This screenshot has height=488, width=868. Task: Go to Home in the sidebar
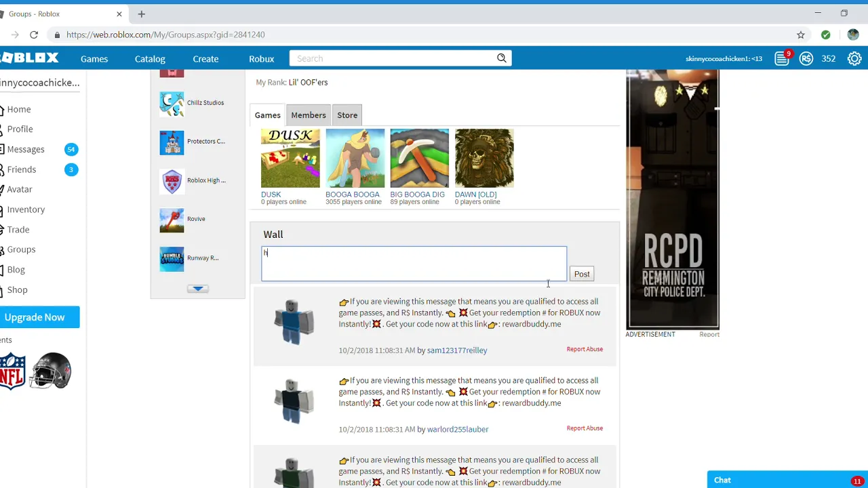point(19,109)
